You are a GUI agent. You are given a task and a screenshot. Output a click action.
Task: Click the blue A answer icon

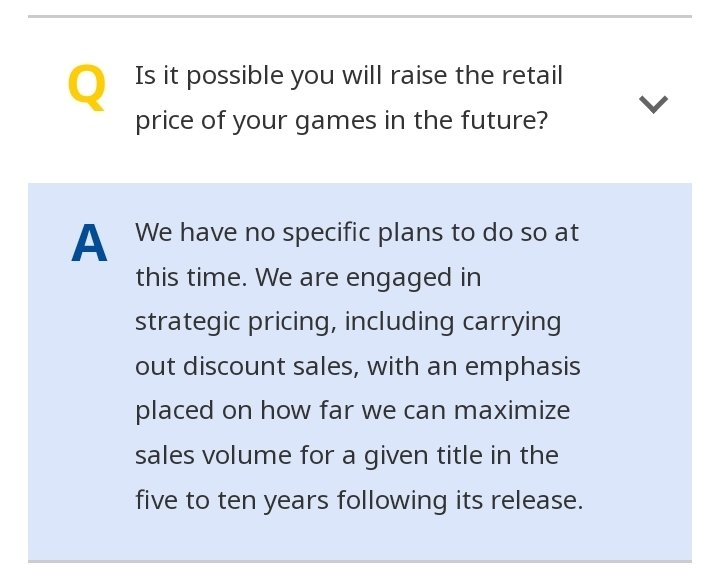pos(89,245)
